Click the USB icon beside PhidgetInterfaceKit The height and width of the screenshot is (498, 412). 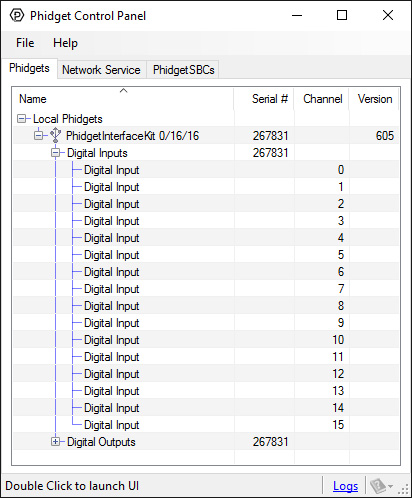point(55,136)
